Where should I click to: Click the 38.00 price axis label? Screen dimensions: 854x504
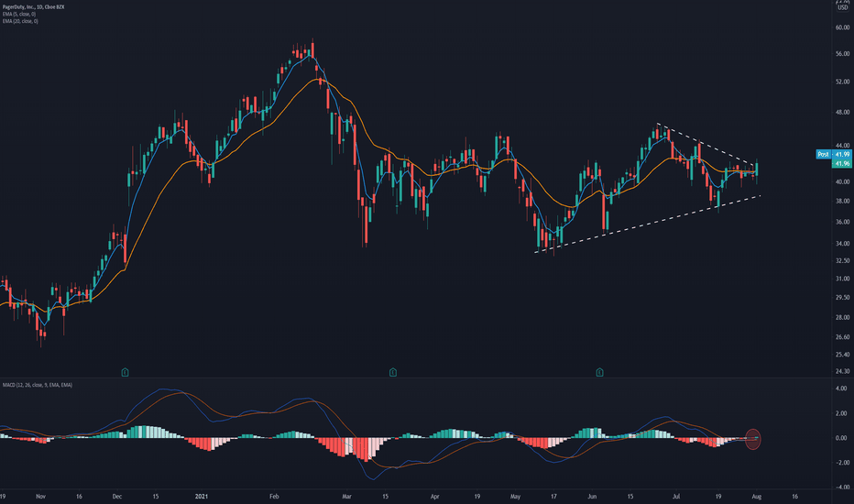[842, 201]
